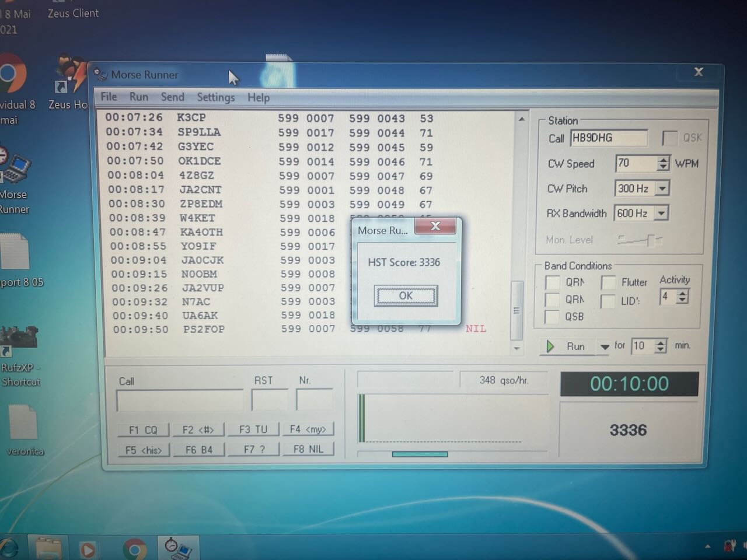This screenshot has height=560, width=747.
Task: Open the Run menu
Action: point(139,97)
